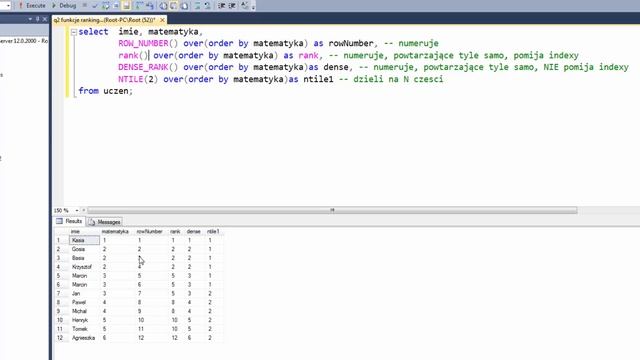Viewport: 640px width, 360px height.
Task: Select the Tomek cell in results
Action: click(x=84, y=329)
